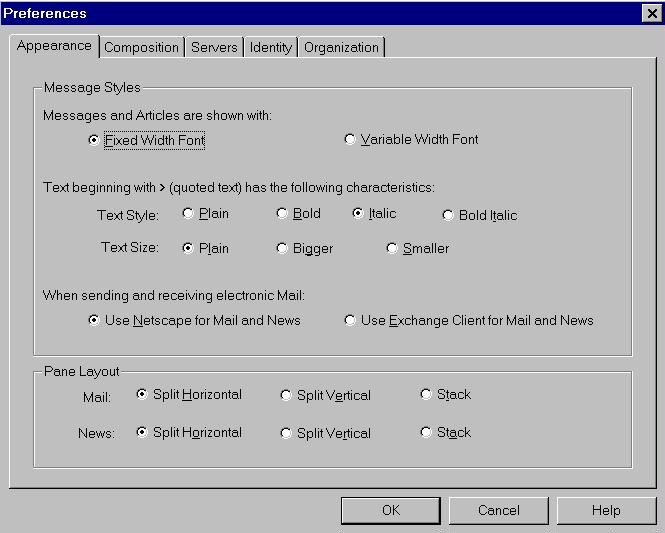Image resolution: width=665 pixels, height=533 pixels.
Task: Open the Organization tab
Action: coord(341,47)
